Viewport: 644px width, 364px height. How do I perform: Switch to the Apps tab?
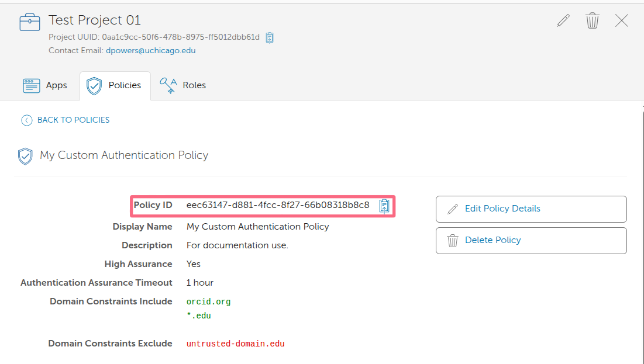tap(56, 85)
